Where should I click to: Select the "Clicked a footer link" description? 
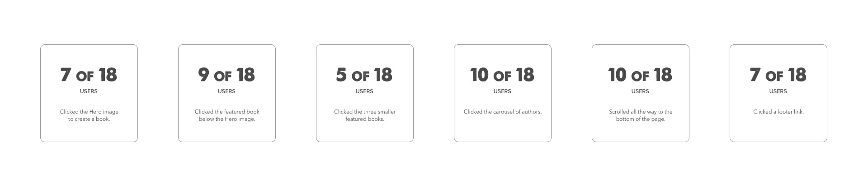coord(778,112)
